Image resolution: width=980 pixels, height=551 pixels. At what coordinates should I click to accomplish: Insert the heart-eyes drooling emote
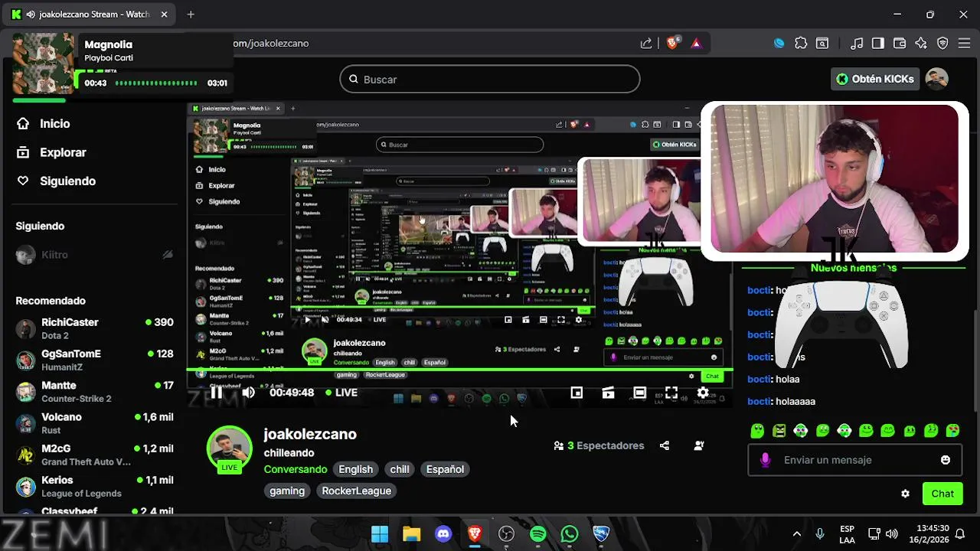point(953,431)
